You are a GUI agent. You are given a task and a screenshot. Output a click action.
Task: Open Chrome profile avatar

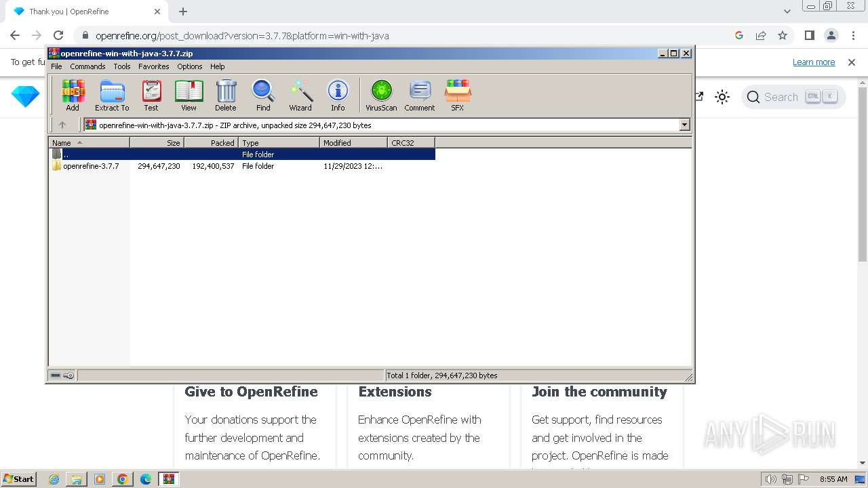point(831,35)
